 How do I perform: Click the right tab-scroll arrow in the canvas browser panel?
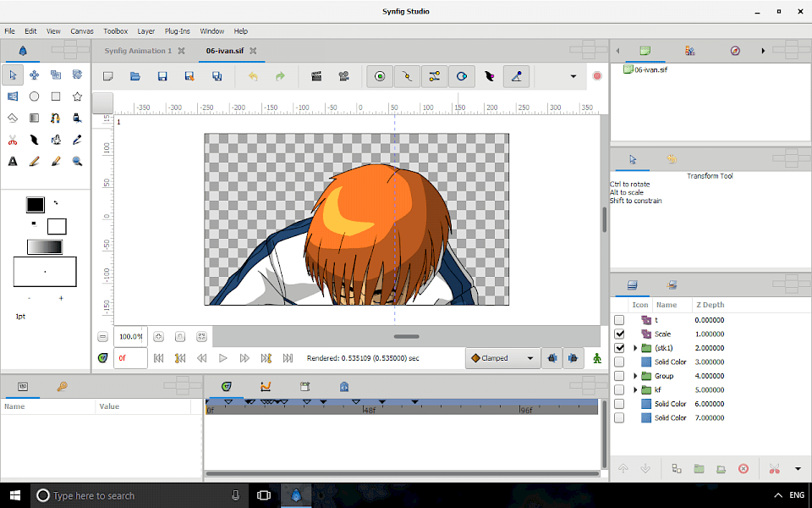tap(763, 51)
